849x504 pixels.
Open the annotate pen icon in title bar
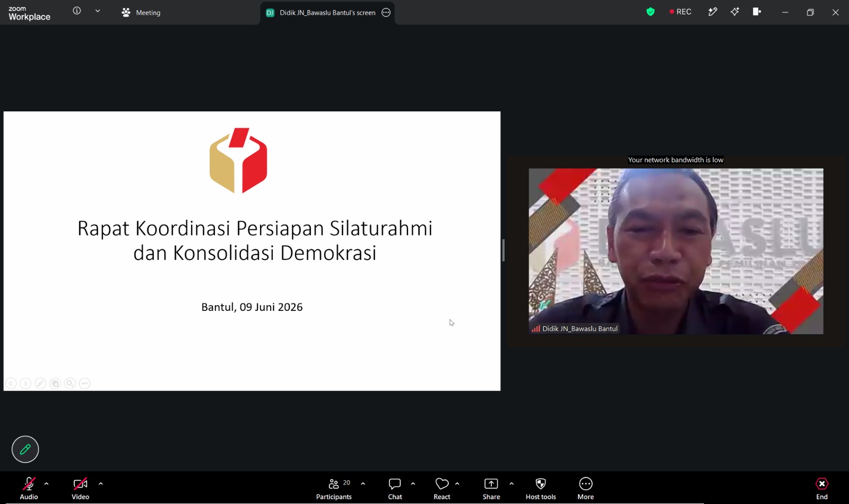[713, 12]
